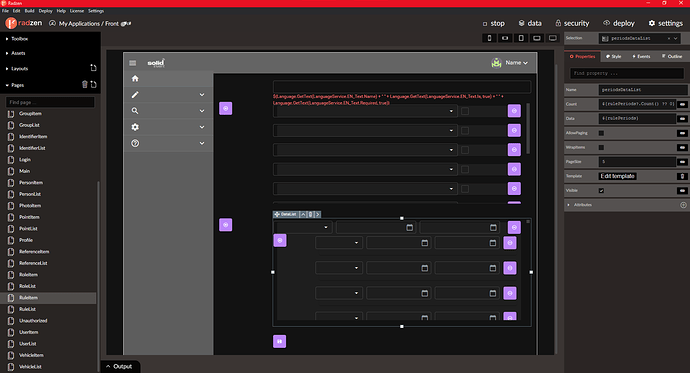Expand the Toolbox panel section
Viewport: 690px width, 373px height.
(18, 39)
